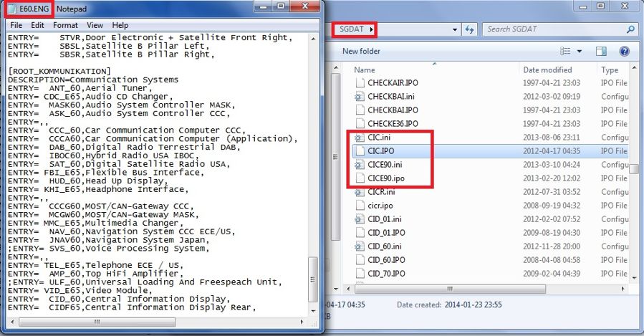Select the CHECKBAI.ini file icon
Image resolution: width=644 pixels, height=336 pixels.
pyautogui.click(x=360, y=97)
